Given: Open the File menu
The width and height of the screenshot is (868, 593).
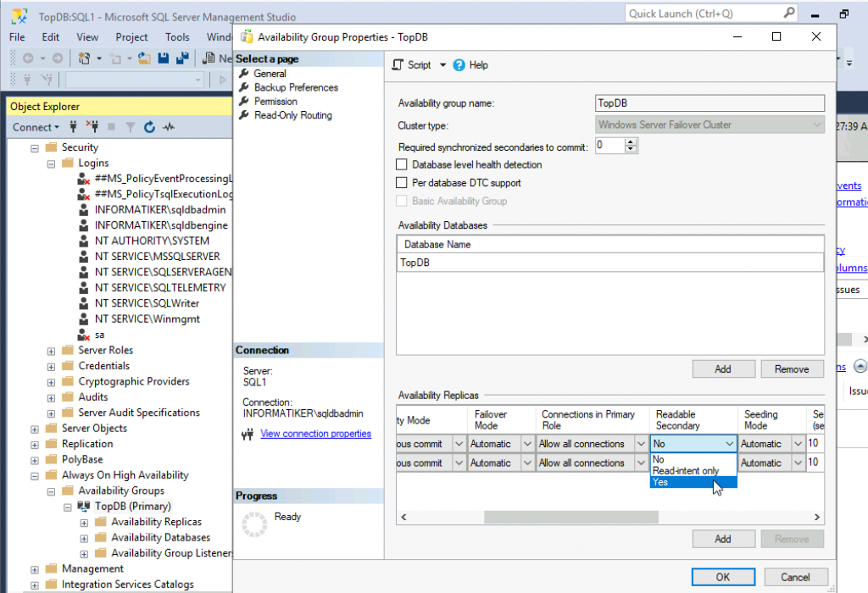Looking at the screenshot, I should coord(17,37).
